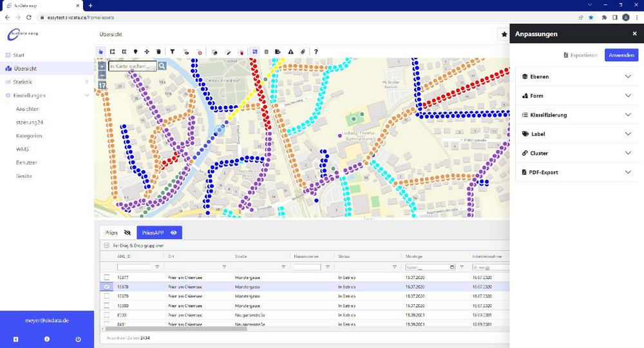Select the rectangle selection tool
This screenshot has height=348, width=644.
click(112, 52)
